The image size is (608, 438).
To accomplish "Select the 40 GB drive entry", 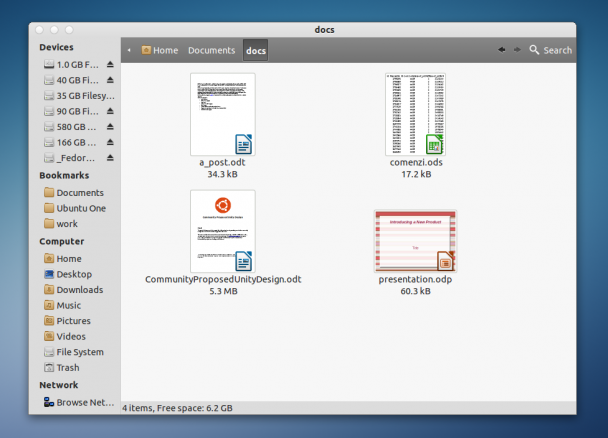I will coord(71,80).
